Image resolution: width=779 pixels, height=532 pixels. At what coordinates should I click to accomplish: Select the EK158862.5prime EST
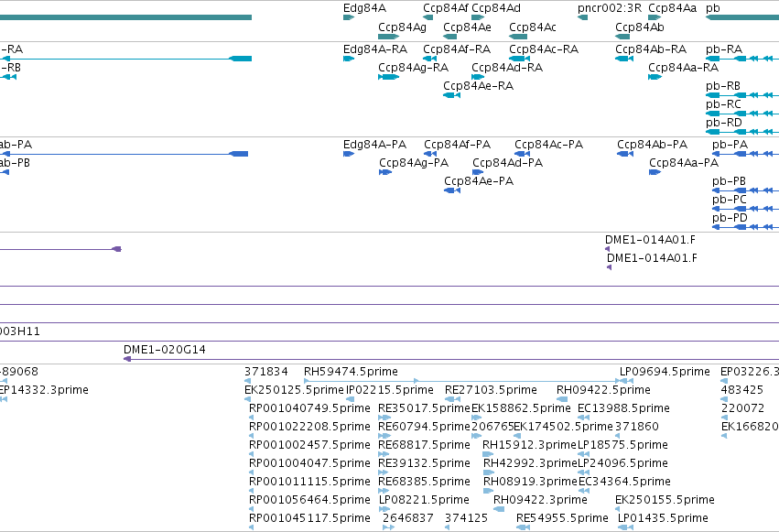(x=476, y=418)
